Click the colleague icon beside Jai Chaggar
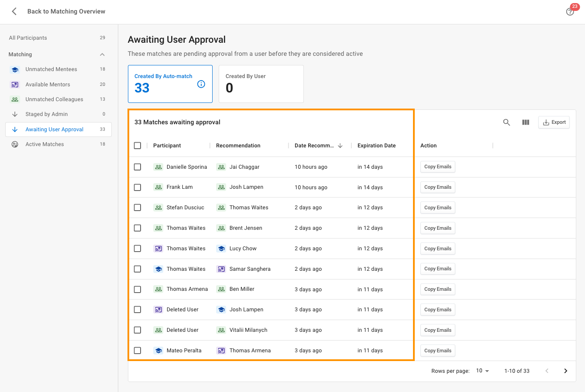The image size is (585, 392). tap(221, 167)
